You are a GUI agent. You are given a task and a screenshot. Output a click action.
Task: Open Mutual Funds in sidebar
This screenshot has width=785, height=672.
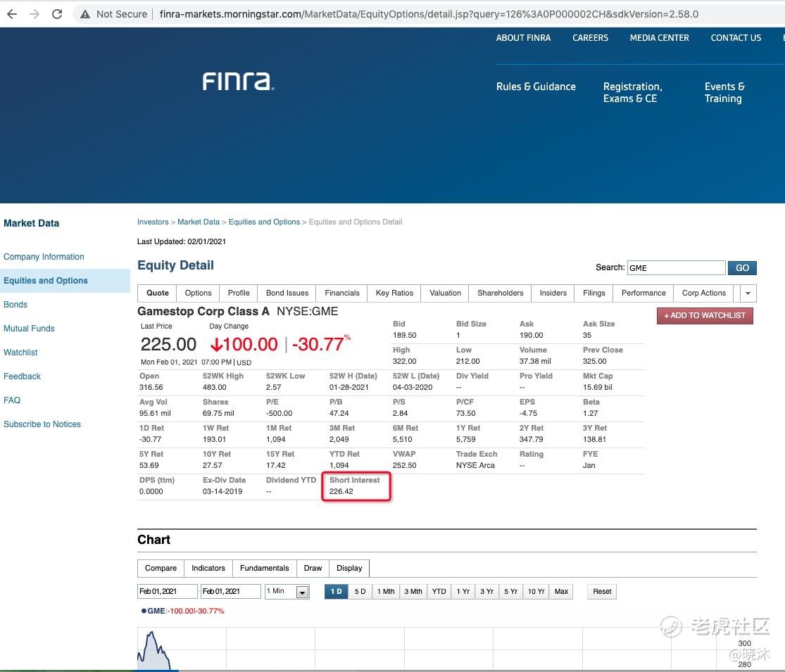tap(29, 329)
